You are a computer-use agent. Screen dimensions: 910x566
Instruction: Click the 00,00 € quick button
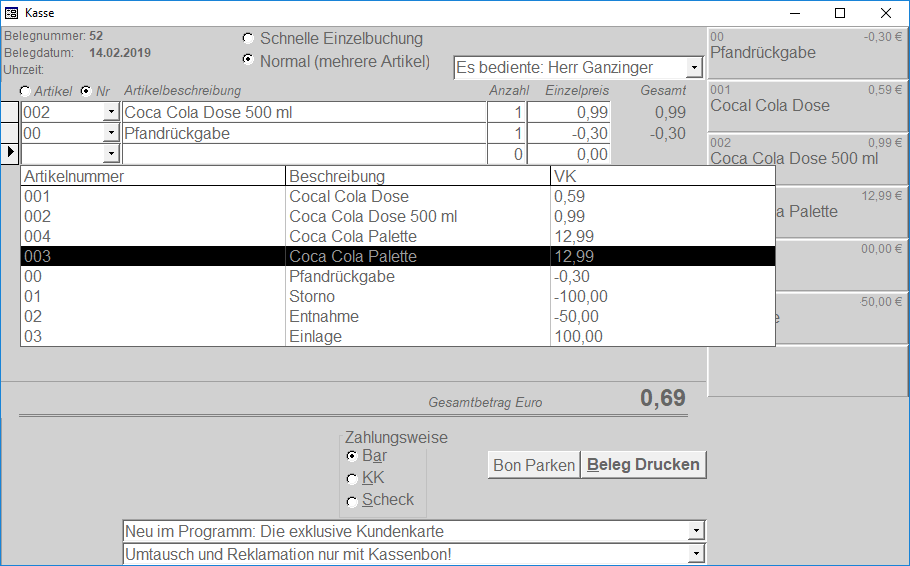[842, 265]
